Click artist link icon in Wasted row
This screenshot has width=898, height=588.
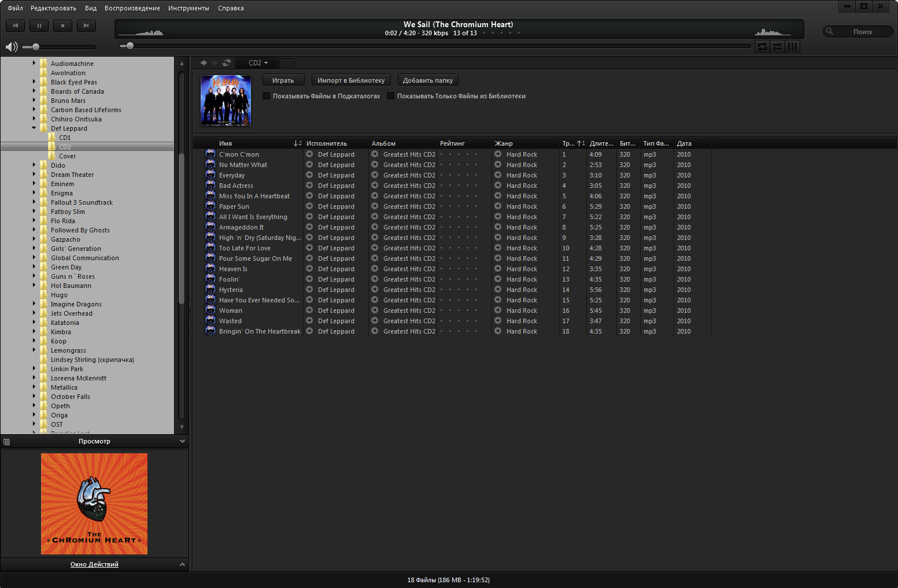(309, 321)
